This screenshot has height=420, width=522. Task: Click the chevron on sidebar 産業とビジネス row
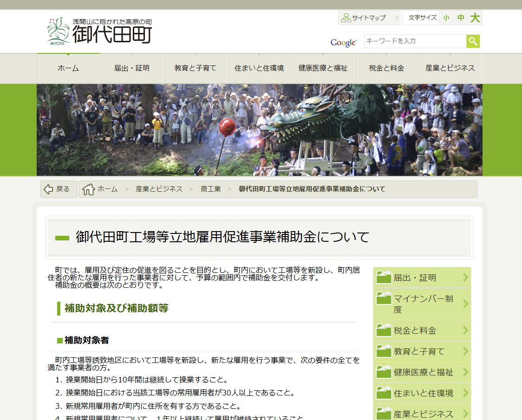(466, 414)
